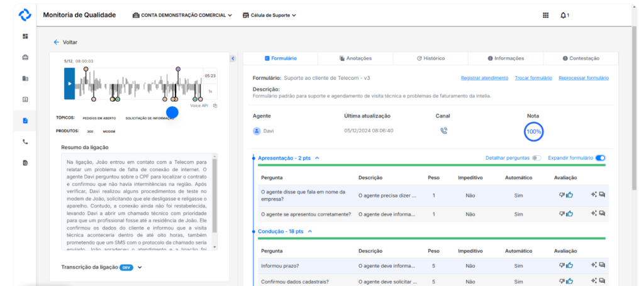This screenshot has height=286, width=644.
Task: Open the briefcase icon in the sidebar
Action: (25, 58)
